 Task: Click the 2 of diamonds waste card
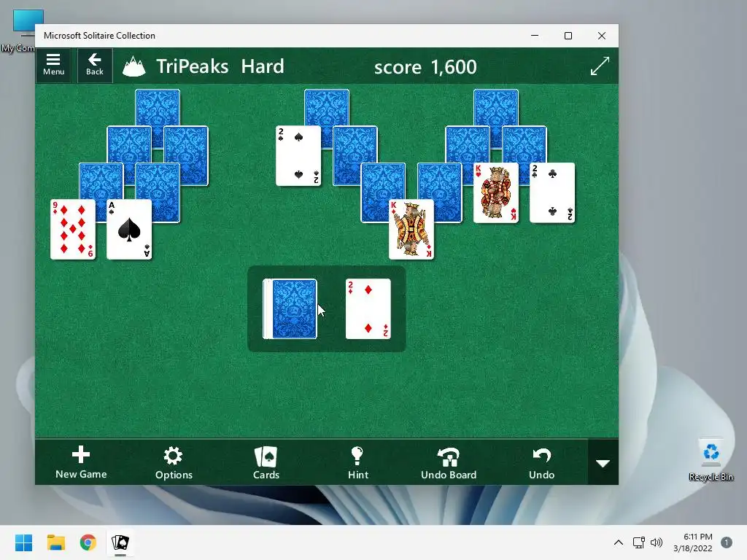click(x=368, y=309)
